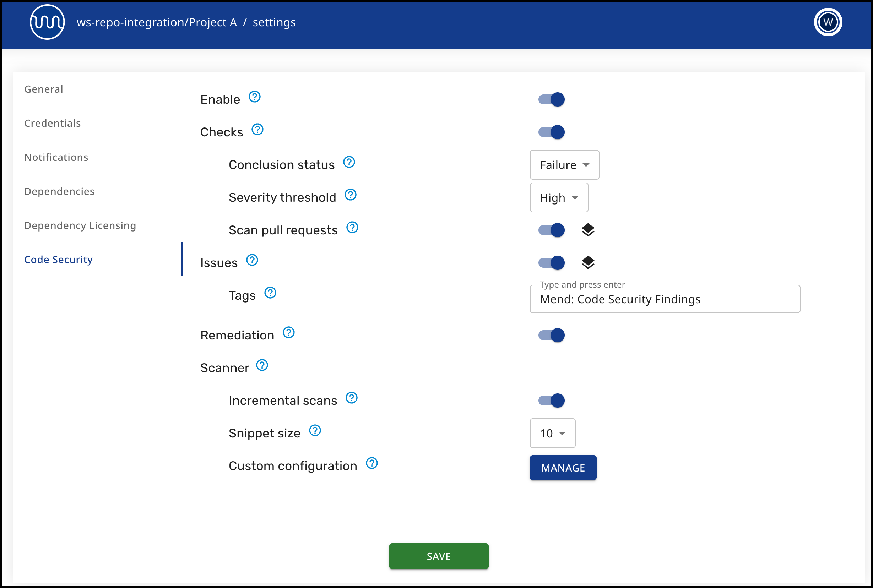Turn off the Enable toggle
Image resolution: width=873 pixels, height=588 pixels.
pos(551,99)
